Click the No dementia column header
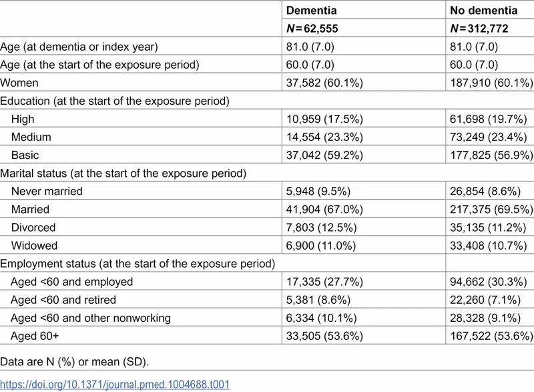534x392 pixels. click(484, 11)
